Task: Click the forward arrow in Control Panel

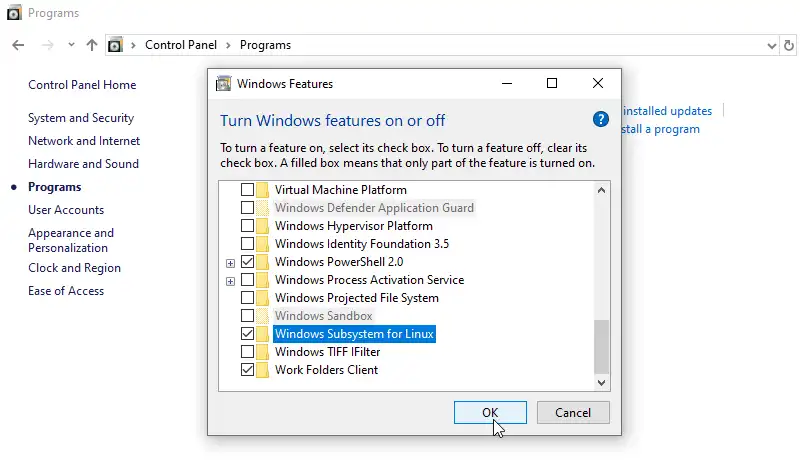Action: point(47,45)
